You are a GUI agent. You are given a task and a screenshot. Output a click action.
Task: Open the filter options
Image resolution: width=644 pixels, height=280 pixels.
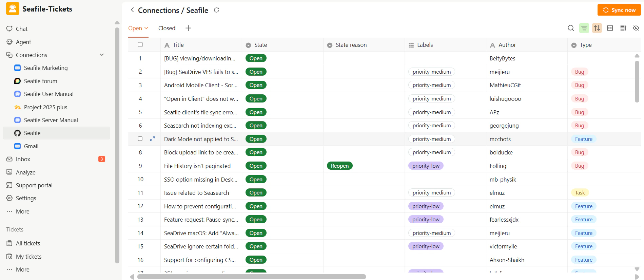coord(584,28)
